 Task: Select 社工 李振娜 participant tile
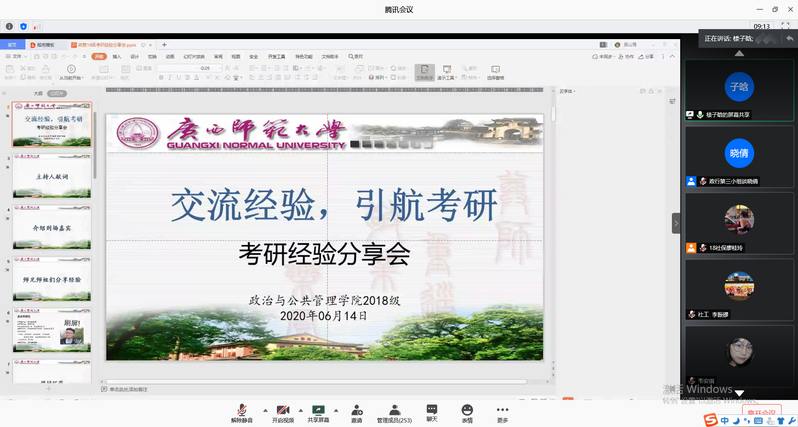(x=739, y=290)
